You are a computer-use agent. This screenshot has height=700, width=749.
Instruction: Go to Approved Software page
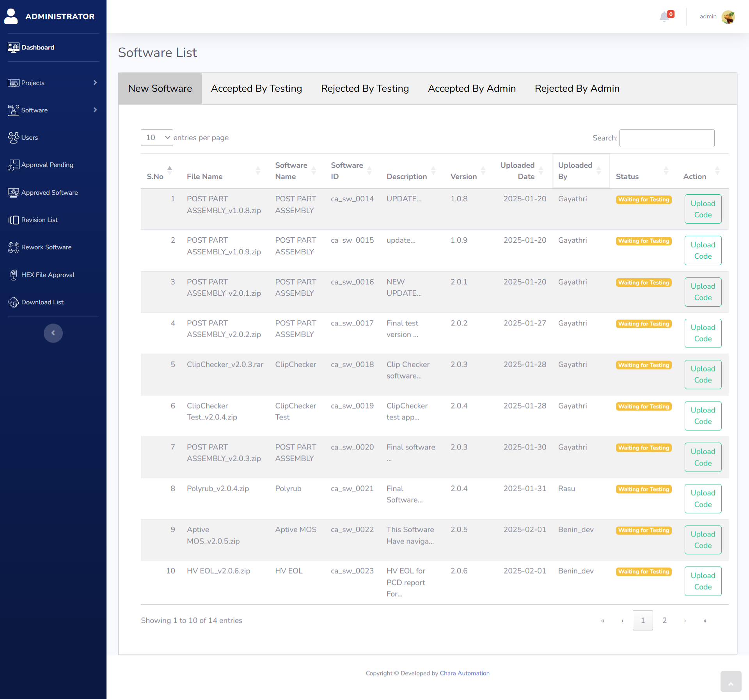(x=49, y=193)
